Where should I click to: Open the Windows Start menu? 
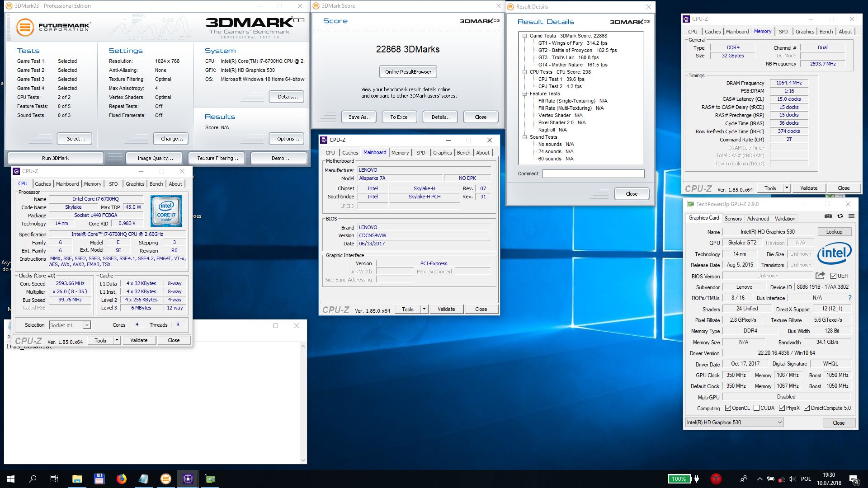[11, 479]
